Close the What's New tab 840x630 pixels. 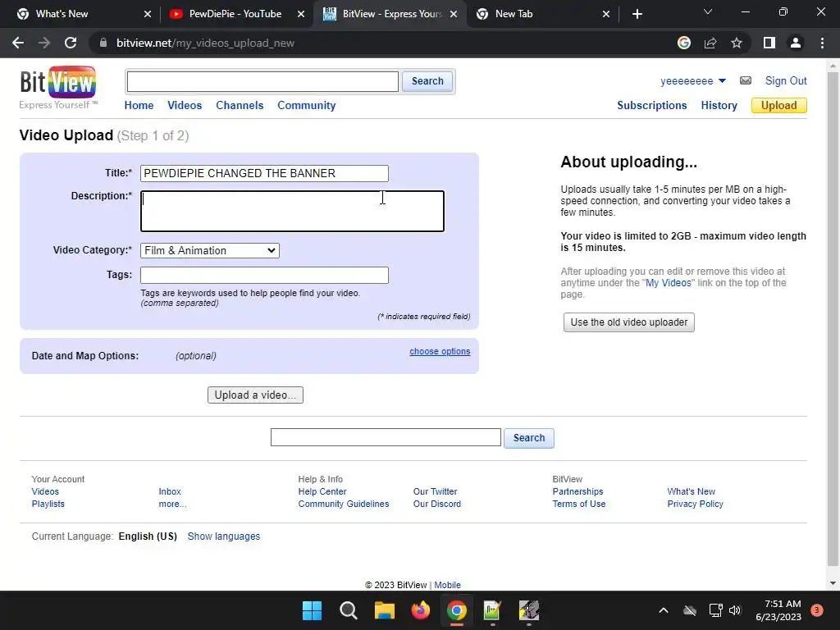[x=148, y=14]
